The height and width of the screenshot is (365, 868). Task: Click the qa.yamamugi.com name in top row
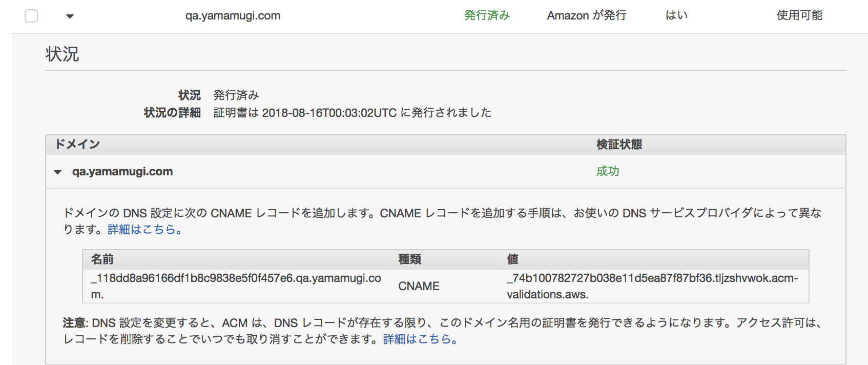coord(233,16)
